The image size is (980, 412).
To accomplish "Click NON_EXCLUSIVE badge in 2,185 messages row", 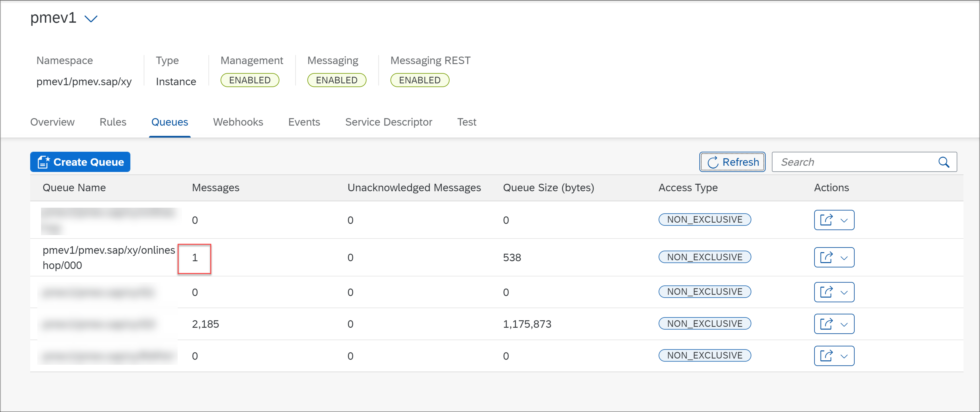I will click(x=705, y=324).
